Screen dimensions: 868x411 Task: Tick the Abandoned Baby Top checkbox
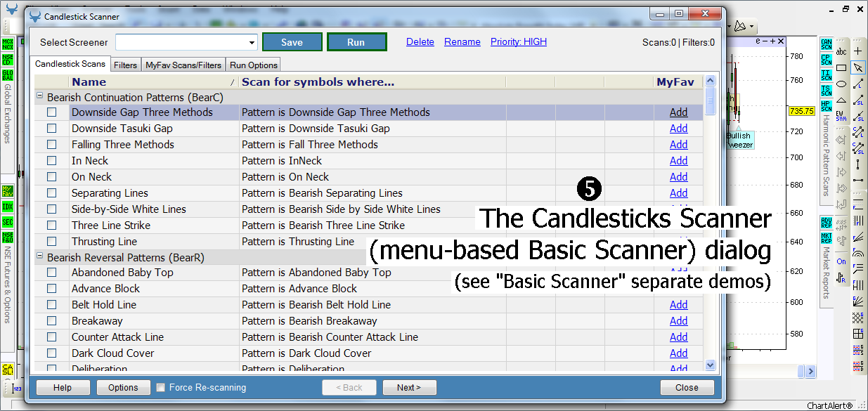click(52, 273)
